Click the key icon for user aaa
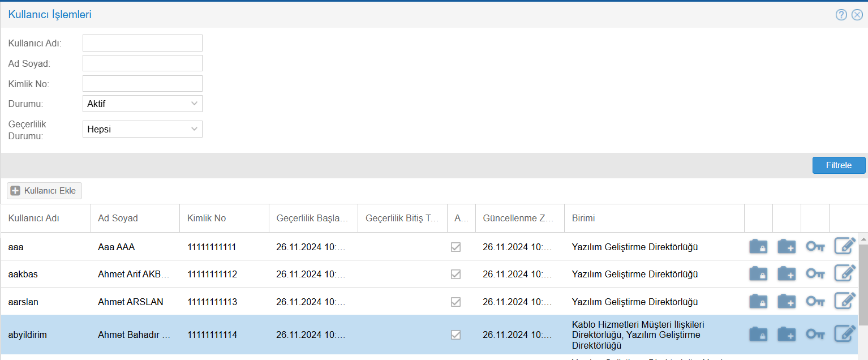This screenshot has height=360, width=868. click(x=815, y=247)
